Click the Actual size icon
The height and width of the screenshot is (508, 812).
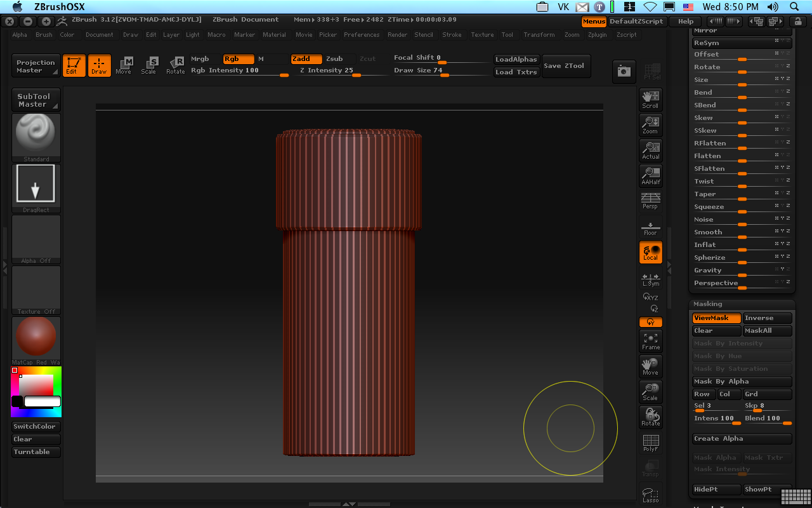(x=650, y=150)
